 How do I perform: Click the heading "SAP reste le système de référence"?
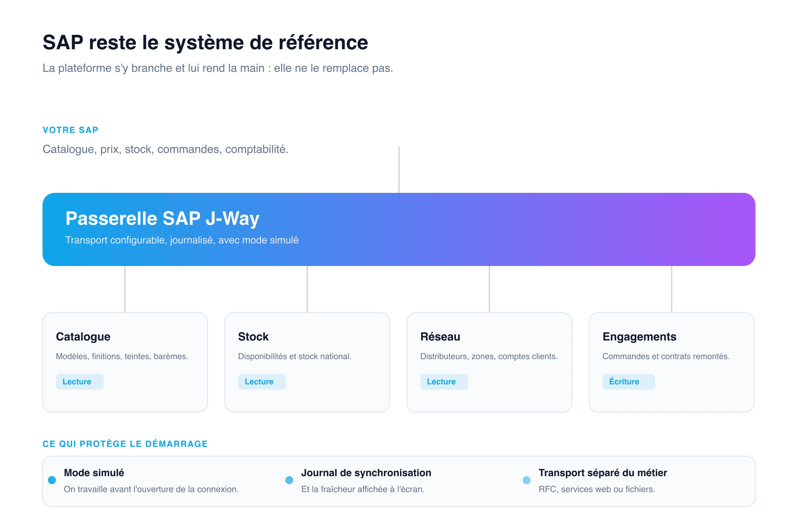(x=205, y=42)
